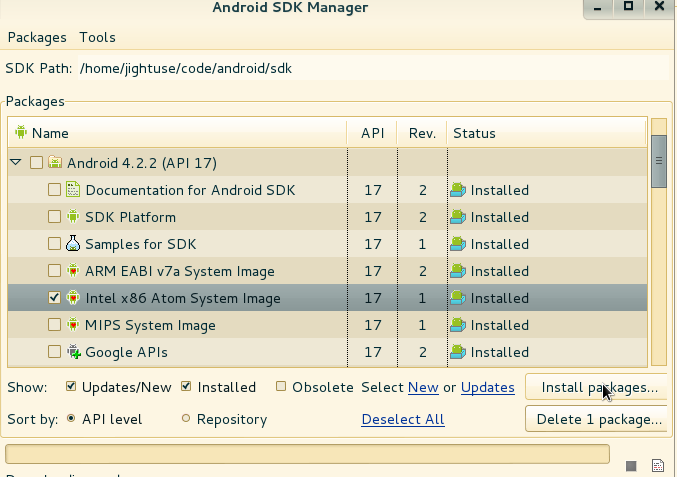Click the package list vertical scrollbar thumb
Screen dimensions: 677x477
point(659,161)
